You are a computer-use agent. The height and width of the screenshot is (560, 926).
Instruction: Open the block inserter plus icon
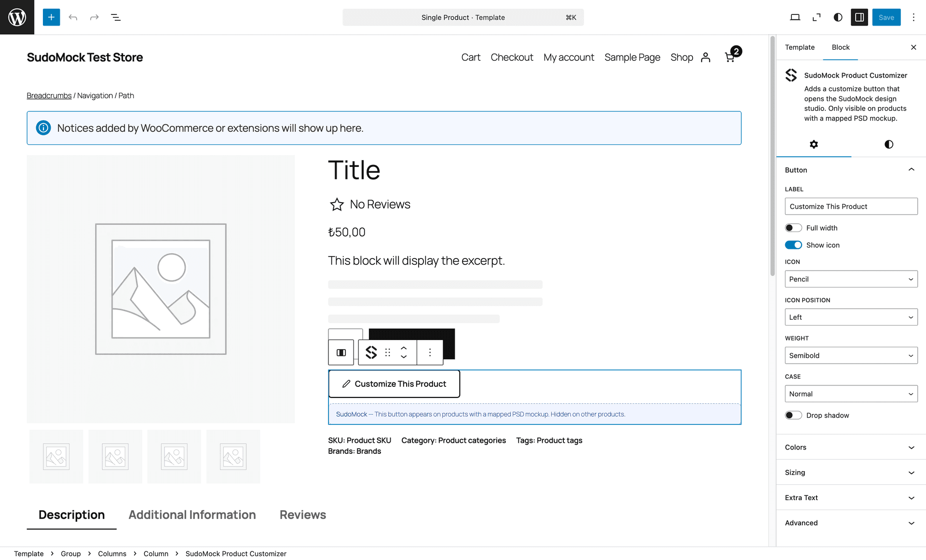pyautogui.click(x=51, y=17)
